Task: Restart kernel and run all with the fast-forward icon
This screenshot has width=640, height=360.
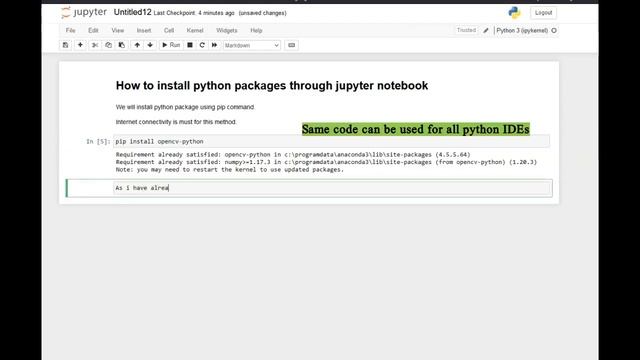Action: point(214,45)
